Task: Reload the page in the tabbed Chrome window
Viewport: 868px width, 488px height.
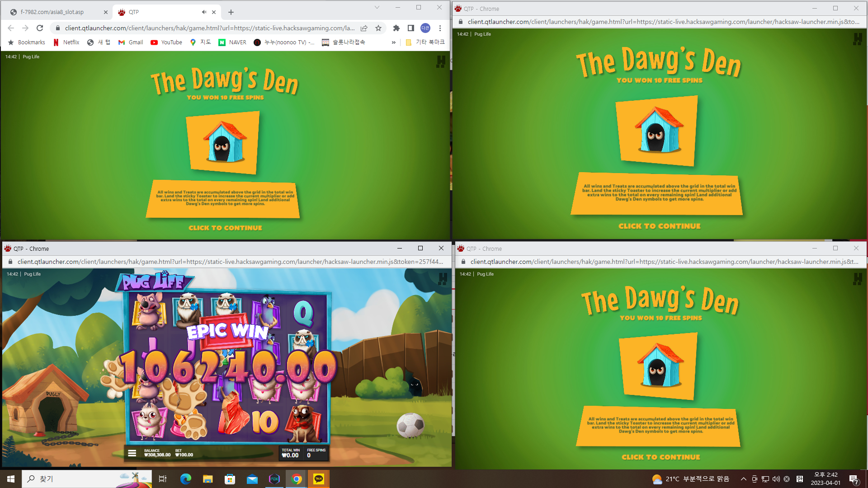Action: tap(40, 28)
